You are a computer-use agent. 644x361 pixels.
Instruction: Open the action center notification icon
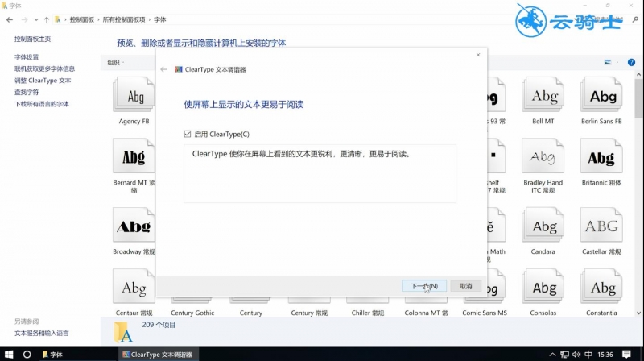[x=626, y=354]
